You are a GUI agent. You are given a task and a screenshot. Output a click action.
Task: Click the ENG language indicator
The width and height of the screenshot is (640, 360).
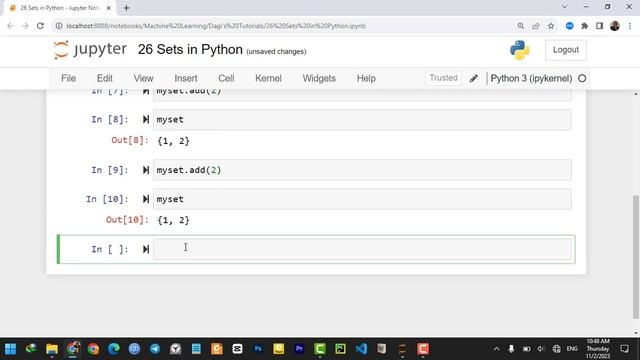click(572, 349)
